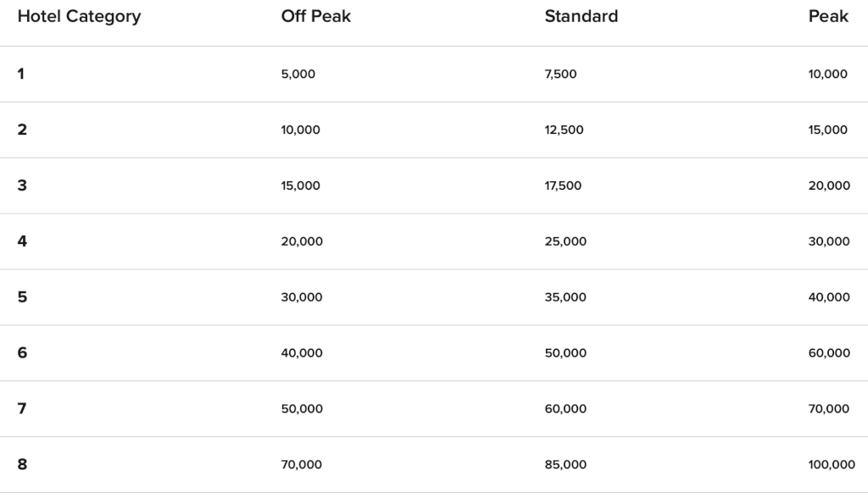Select the 35,000 standard value
The image size is (868, 493).
(x=565, y=297)
